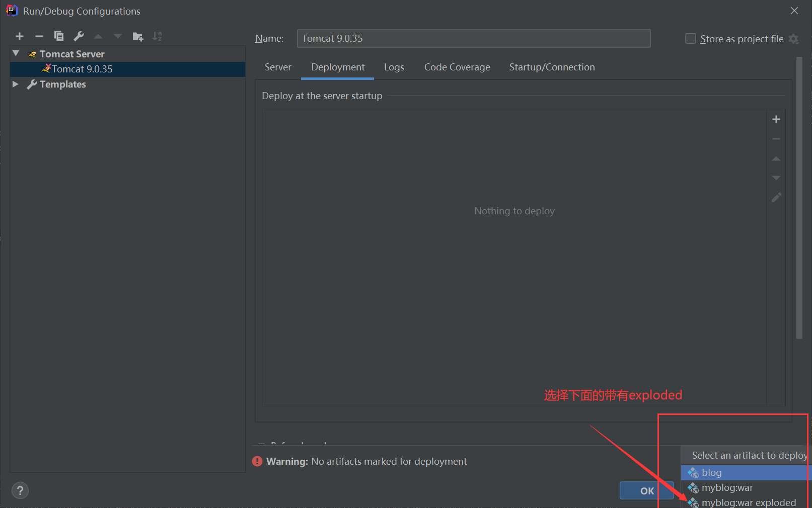Remove the selected configuration
This screenshot has height=508, width=812.
click(x=39, y=36)
